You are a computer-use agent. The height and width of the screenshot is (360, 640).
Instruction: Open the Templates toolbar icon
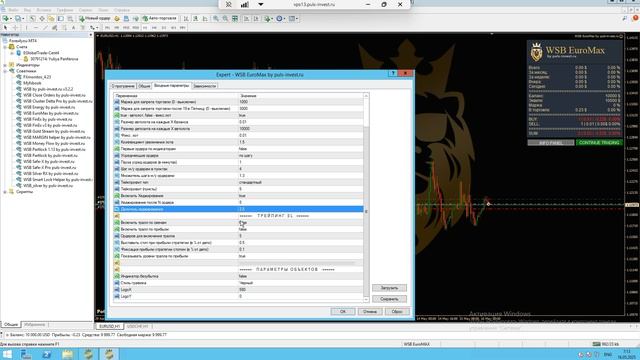pos(293,18)
